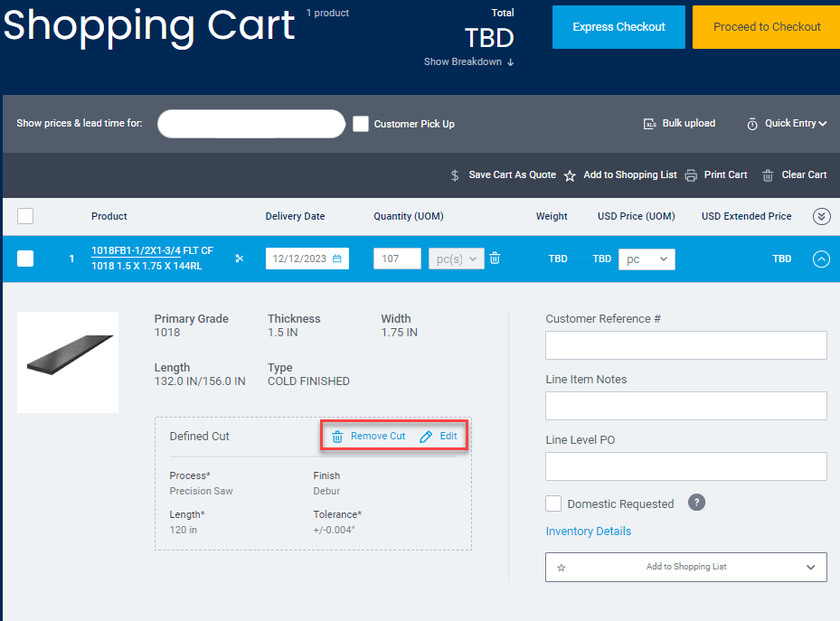Click inside the Customer Reference # field
840x621 pixels.
point(685,345)
